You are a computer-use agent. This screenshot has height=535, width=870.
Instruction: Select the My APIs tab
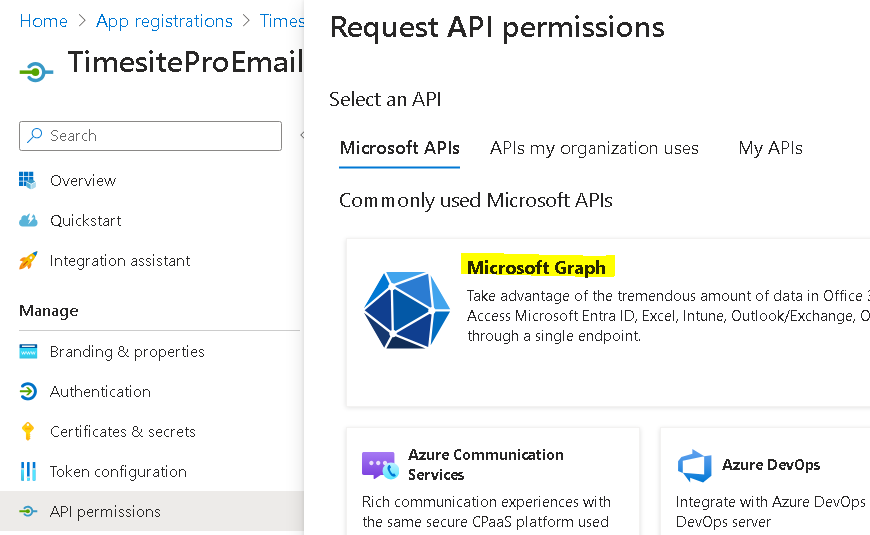pos(770,148)
